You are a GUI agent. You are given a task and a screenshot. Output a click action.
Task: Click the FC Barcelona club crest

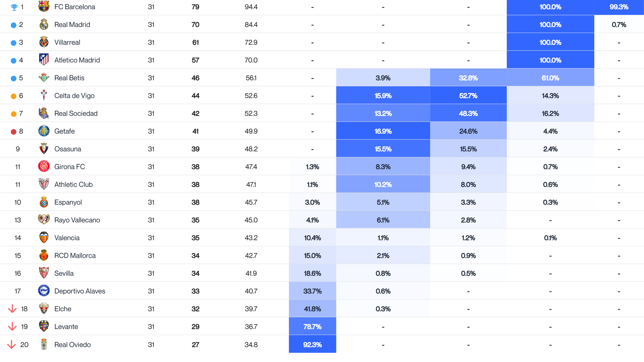pos(44,6)
